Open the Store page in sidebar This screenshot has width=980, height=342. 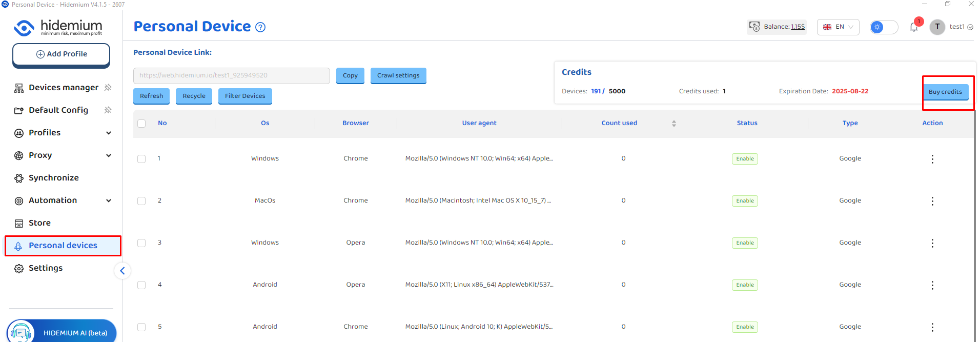point(39,223)
